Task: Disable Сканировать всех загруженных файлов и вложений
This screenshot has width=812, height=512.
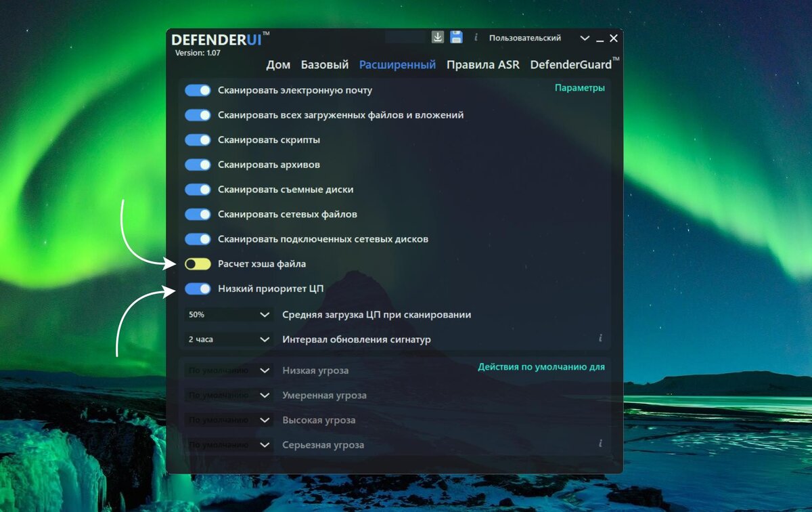Action: point(198,115)
